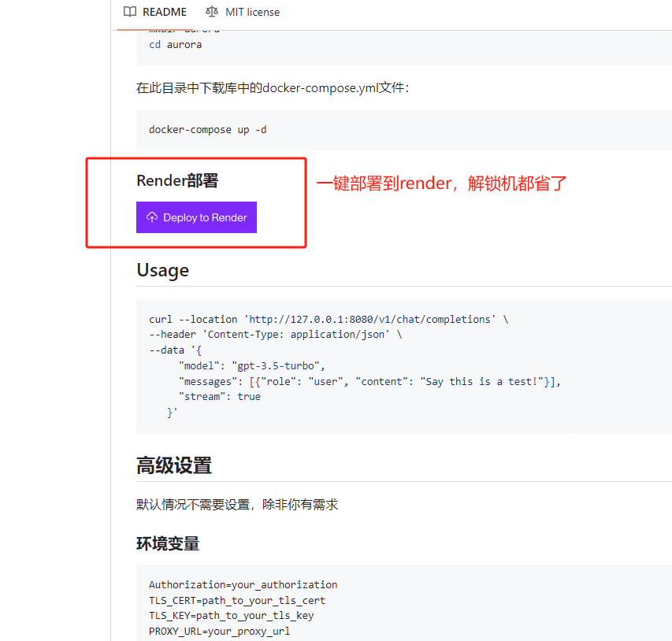
Task: Select the Render部署 heading
Action: 177,181
